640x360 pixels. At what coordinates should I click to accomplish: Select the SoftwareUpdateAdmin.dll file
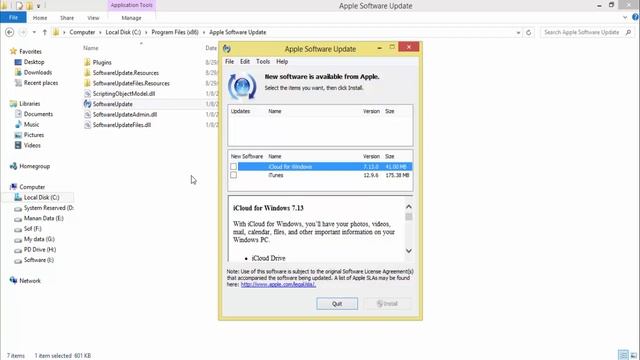click(x=125, y=115)
